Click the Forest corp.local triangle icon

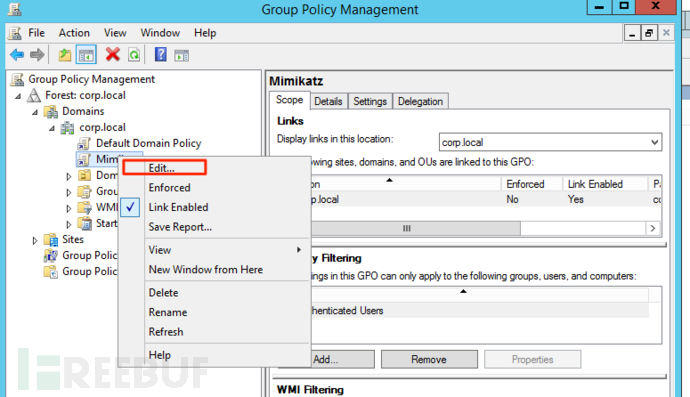34,96
